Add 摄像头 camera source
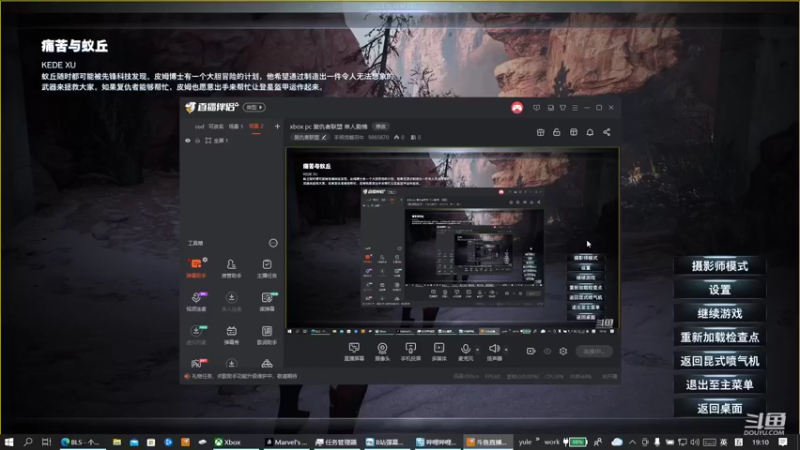 point(382,352)
